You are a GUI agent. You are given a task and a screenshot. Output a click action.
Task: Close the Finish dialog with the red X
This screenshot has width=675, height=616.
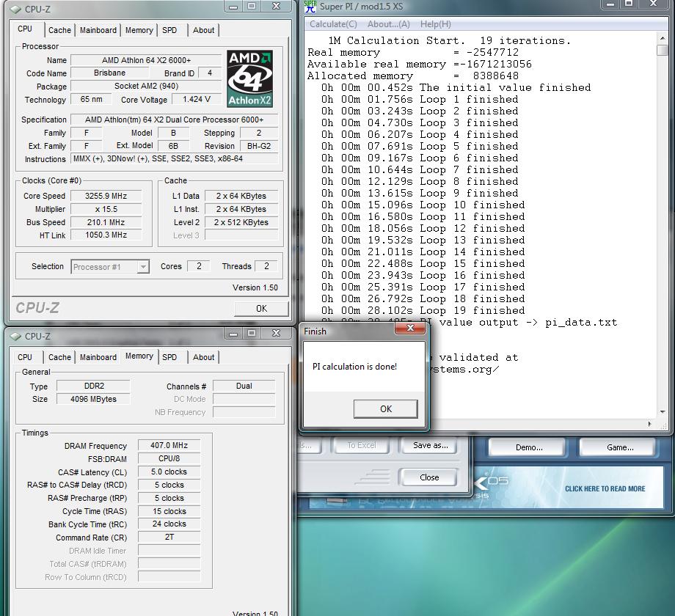(410, 329)
